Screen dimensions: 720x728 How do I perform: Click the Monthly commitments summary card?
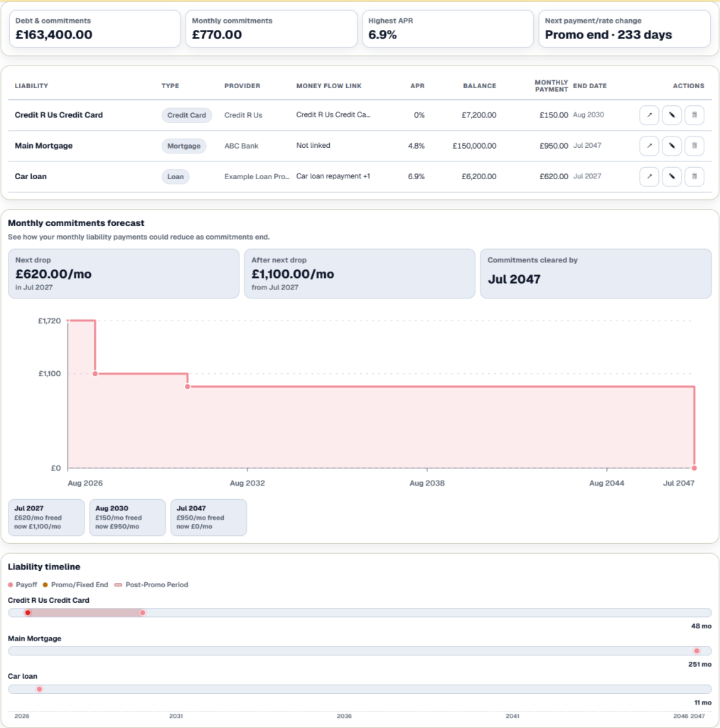pos(272,28)
